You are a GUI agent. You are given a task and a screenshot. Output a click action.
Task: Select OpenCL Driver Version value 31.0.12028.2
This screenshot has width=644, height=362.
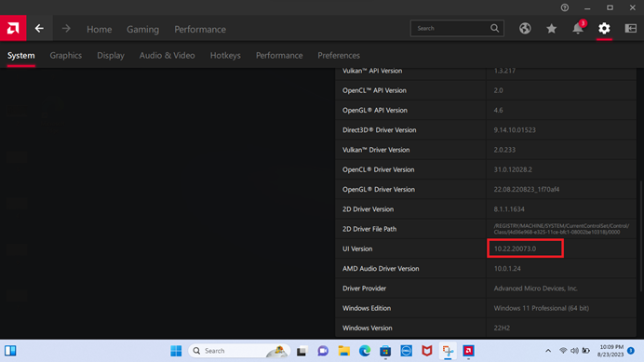coord(513,169)
